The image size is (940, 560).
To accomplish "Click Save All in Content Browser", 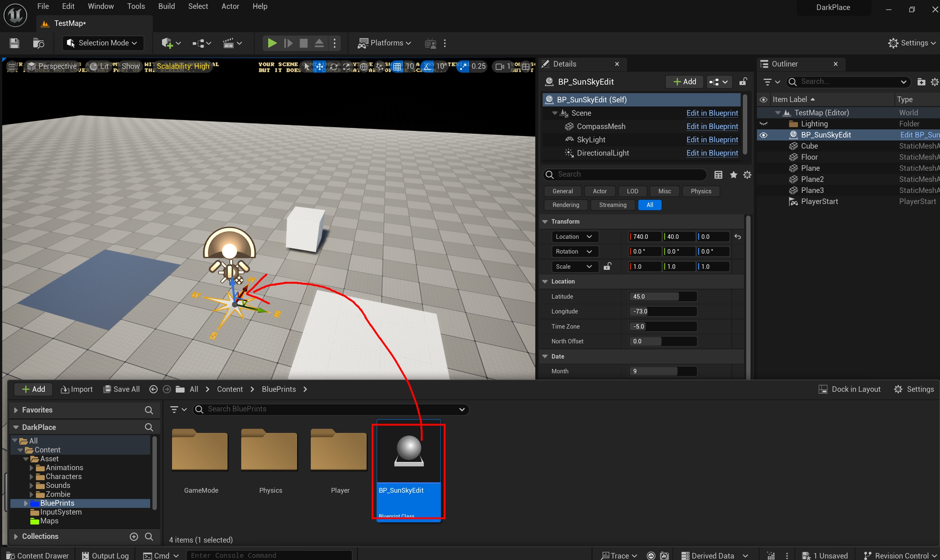I will point(122,390).
